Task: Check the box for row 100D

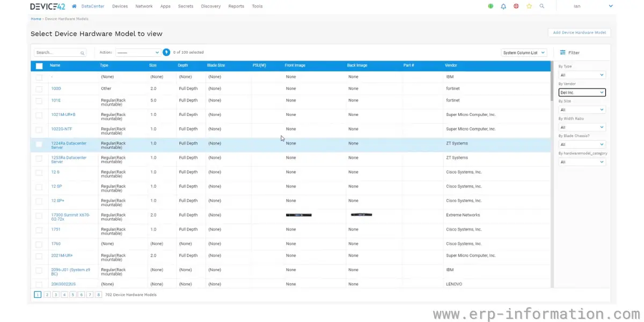Action: [x=39, y=89]
